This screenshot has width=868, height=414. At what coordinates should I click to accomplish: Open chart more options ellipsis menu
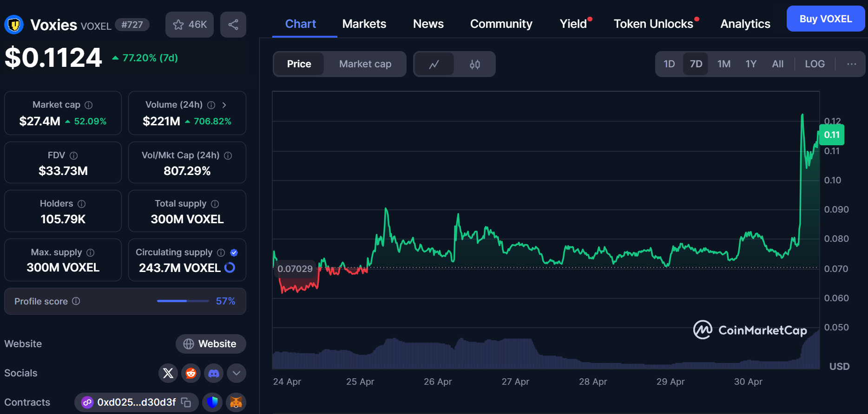(851, 64)
